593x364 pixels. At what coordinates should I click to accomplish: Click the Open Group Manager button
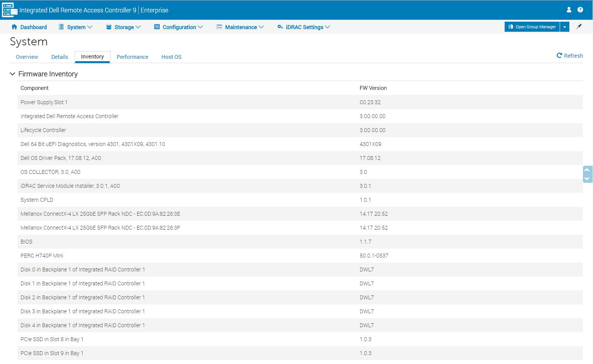532,27
